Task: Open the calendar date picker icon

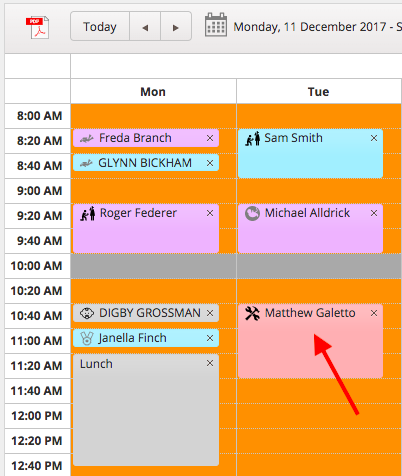Action: pyautogui.click(x=216, y=25)
